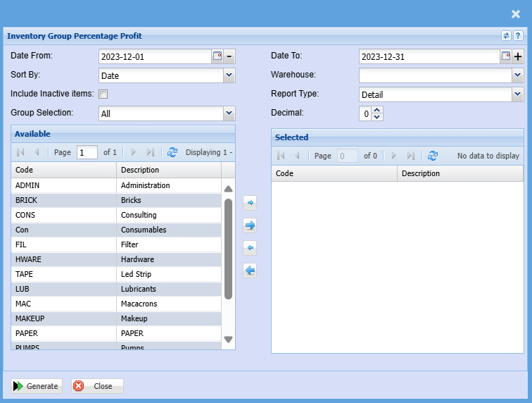Move all items to Selected list
532x403 pixels.
[250, 225]
